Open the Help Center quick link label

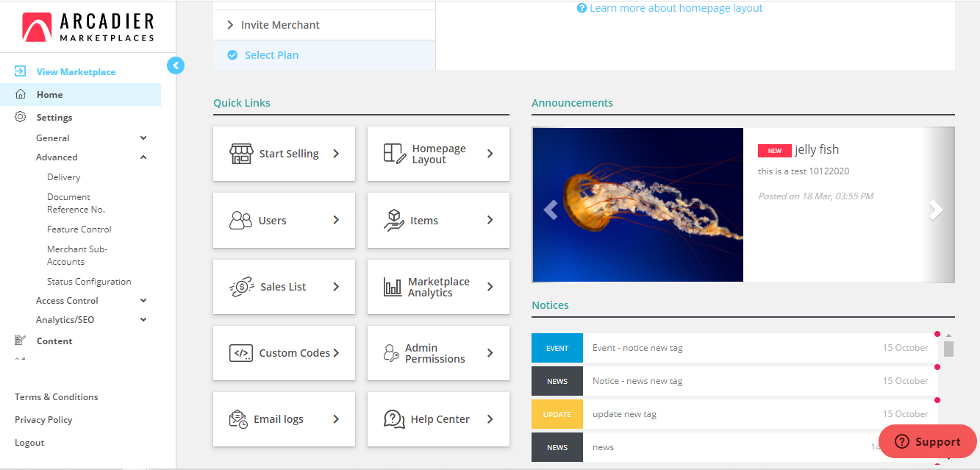pyautogui.click(x=440, y=419)
